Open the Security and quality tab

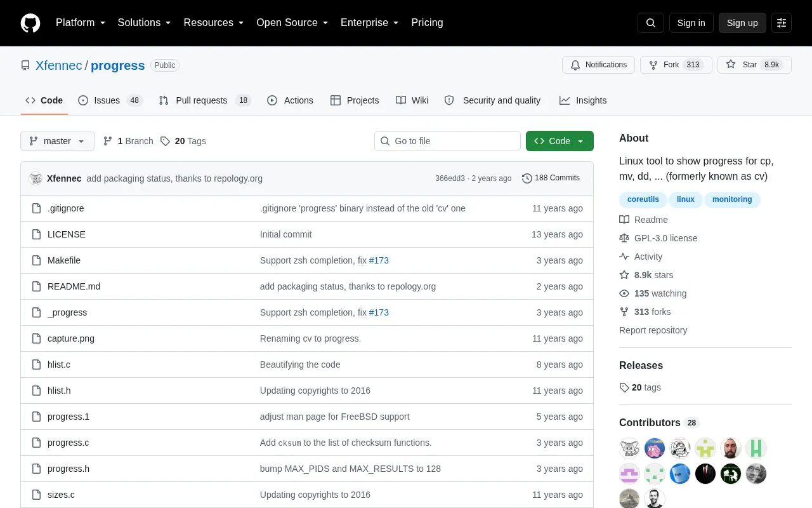click(x=492, y=100)
